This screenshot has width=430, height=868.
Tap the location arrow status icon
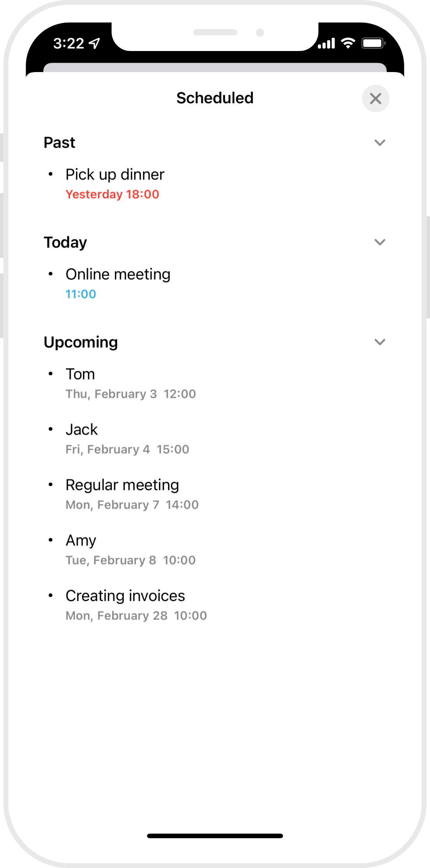pos(95,43)
